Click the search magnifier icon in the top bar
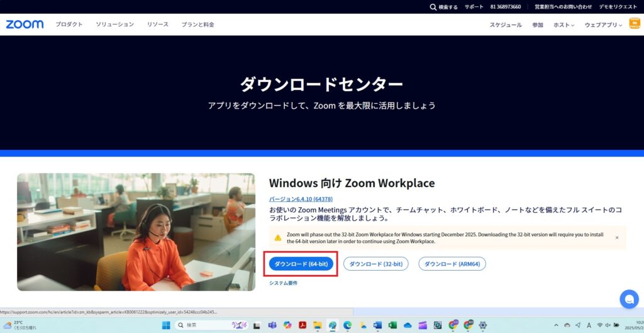644x333 pixels. (x=433, y=7)
